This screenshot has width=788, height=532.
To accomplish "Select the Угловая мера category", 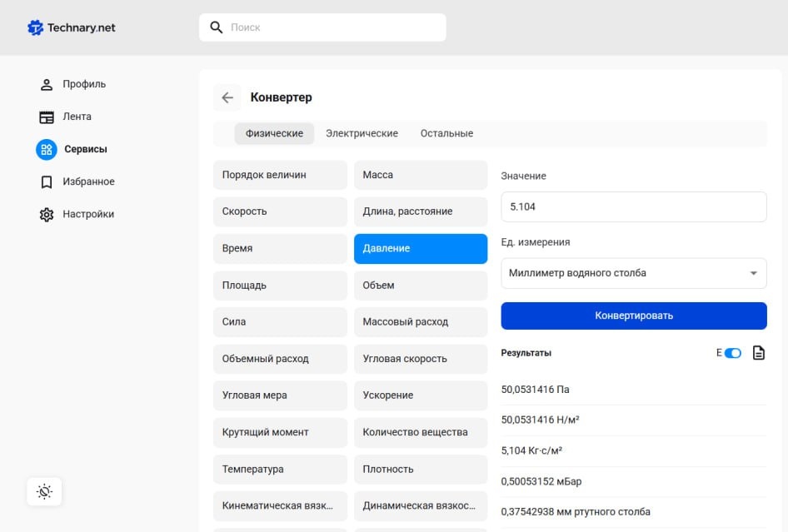I will [280, 395].
